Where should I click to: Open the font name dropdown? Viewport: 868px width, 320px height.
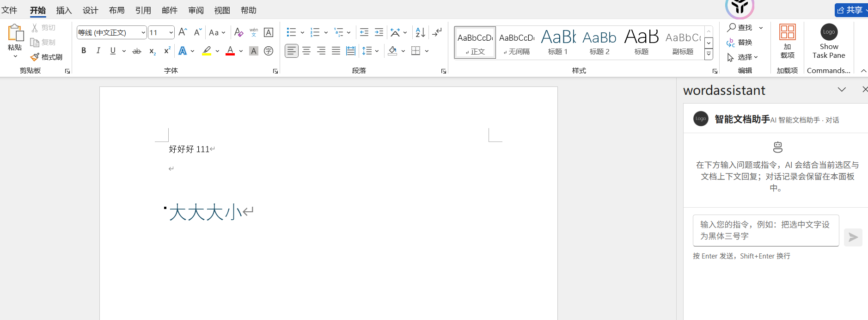click(143, 32)
